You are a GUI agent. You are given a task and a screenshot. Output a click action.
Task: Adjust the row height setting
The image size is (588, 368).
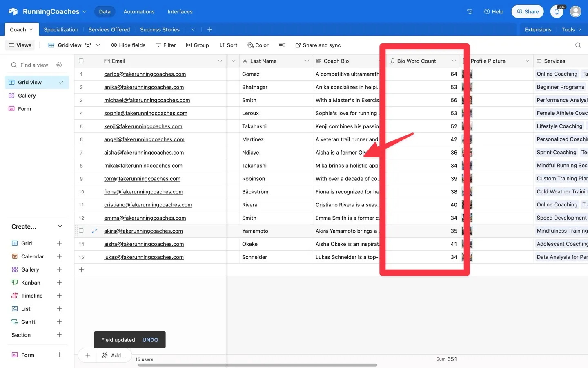point(282,45)
